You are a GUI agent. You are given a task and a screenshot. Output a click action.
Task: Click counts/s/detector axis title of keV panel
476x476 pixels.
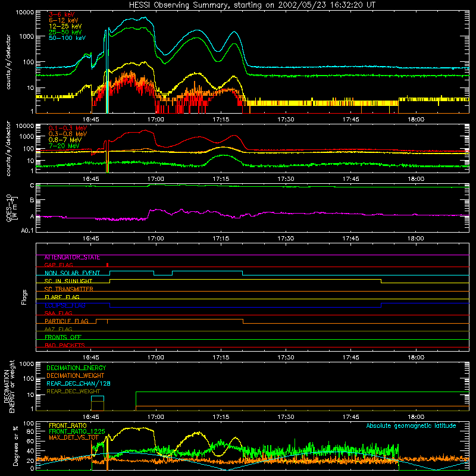(8, 62)
